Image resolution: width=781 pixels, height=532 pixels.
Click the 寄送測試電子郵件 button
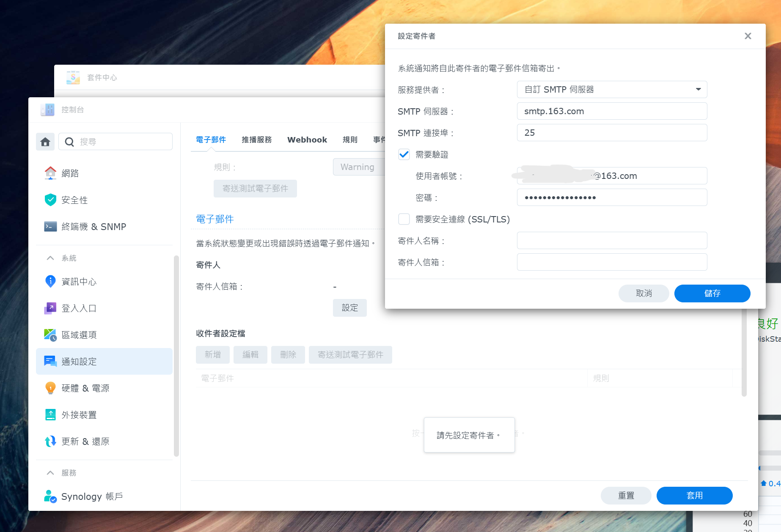click(255, 189)
